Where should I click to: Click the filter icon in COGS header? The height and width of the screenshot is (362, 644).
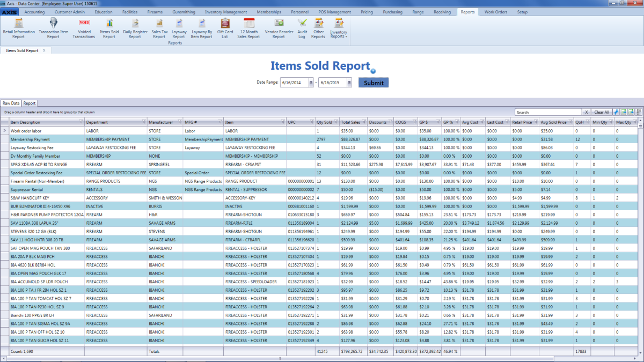tap(415, 122)
